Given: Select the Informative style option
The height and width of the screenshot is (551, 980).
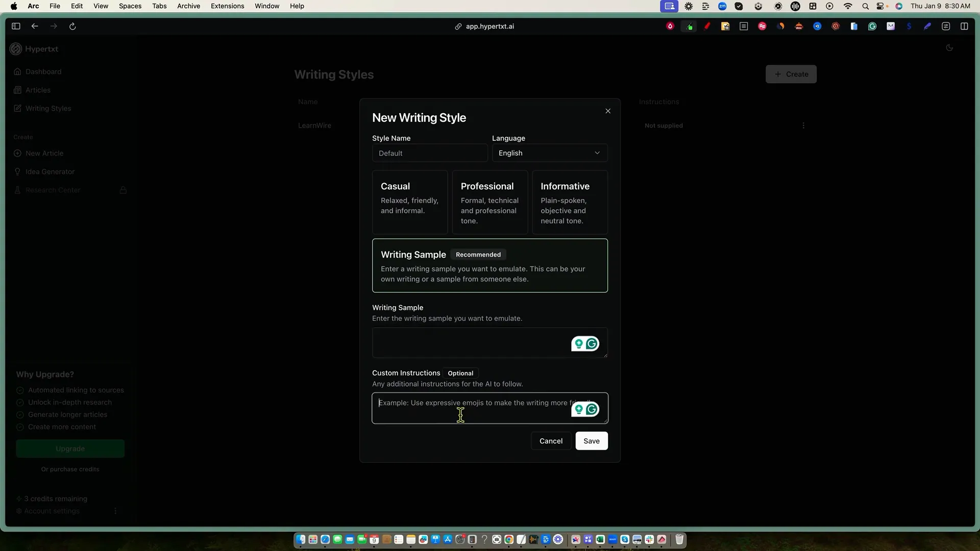Looking at the screenshot, I should coord(570,202).
